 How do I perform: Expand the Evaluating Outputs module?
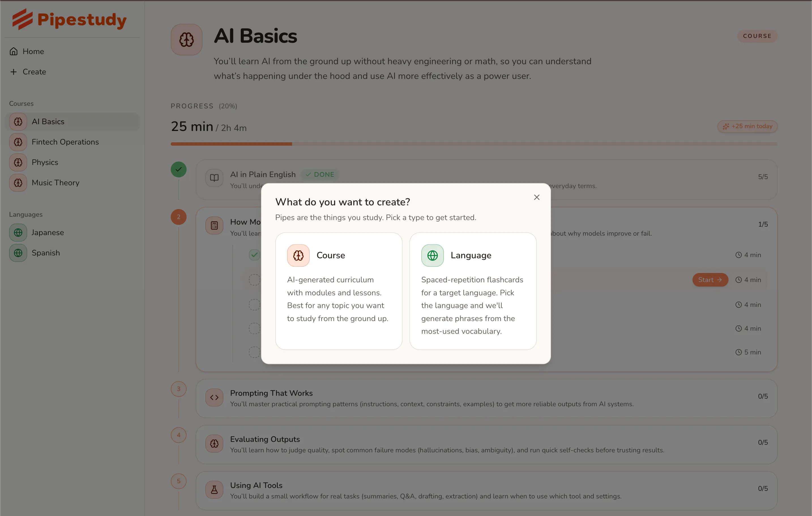pos(486,444)
